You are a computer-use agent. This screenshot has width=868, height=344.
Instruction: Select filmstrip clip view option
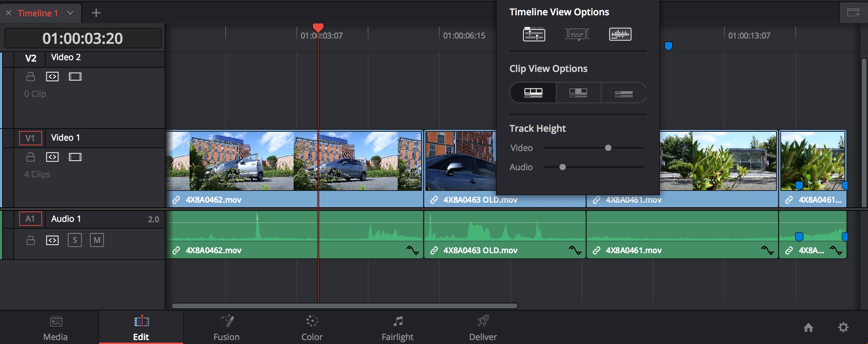(533, 93)
